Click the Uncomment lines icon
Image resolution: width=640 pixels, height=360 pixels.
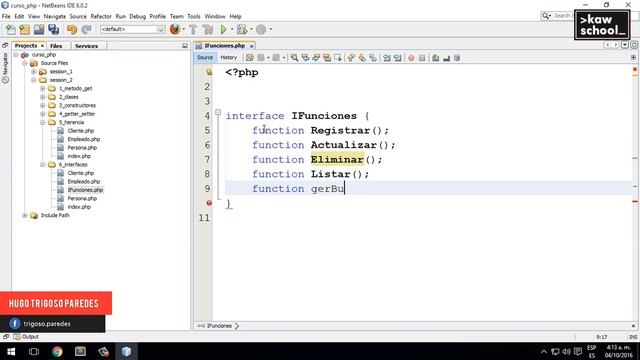click(447, 58)
